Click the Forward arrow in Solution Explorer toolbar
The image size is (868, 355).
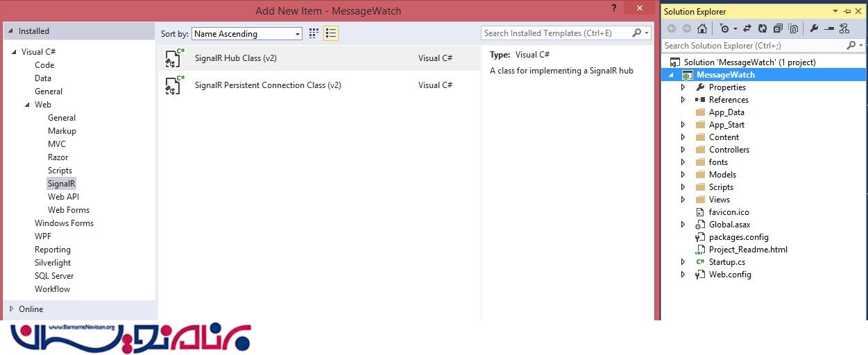tap(687, 28)
